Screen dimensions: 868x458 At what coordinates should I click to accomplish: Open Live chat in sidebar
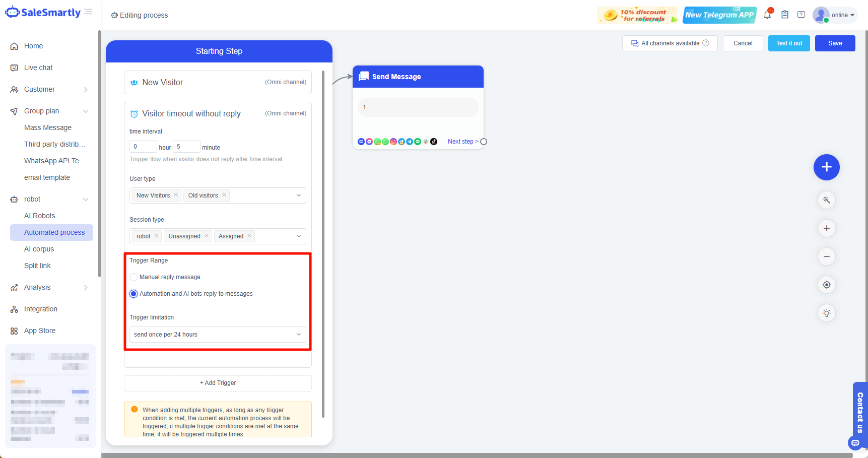(x=38, y=68)
